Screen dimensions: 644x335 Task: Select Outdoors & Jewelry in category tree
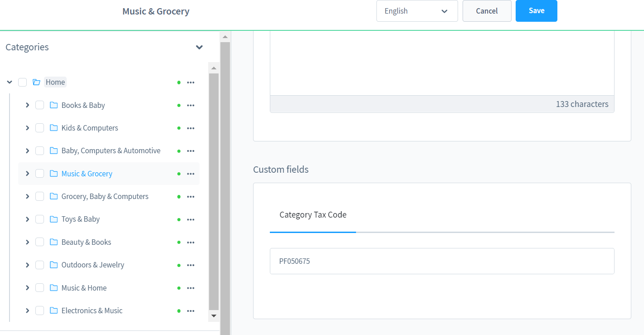tap(93, 265)
